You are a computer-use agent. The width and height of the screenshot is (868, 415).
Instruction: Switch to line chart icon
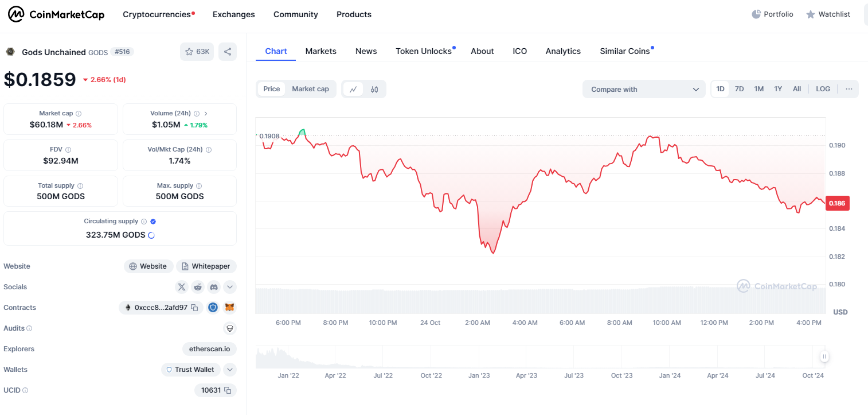pyautogui.click(x=353, y=89)
